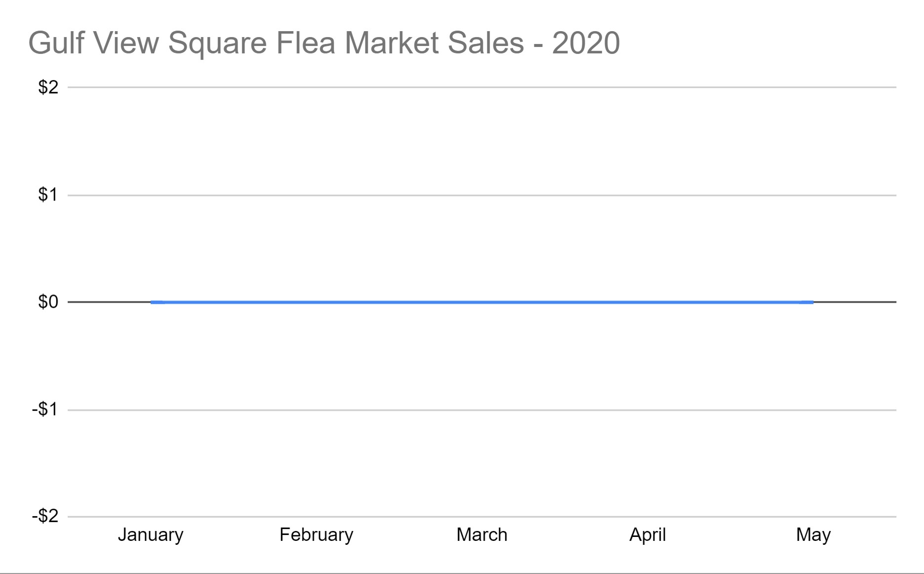This screenshot has height=574, width=924.
Task: Click the -$1 horizontal gridline
Action: point(482,410)
